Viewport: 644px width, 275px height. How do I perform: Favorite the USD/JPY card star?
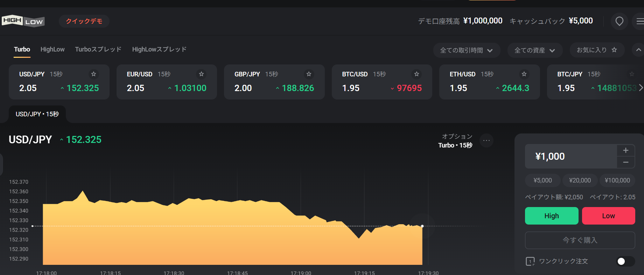93,74
